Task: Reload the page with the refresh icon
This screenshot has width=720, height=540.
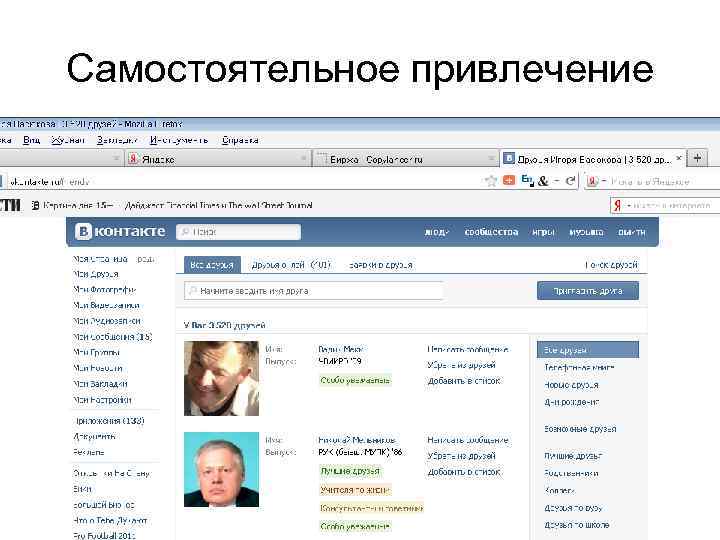Action: [570, 181]
